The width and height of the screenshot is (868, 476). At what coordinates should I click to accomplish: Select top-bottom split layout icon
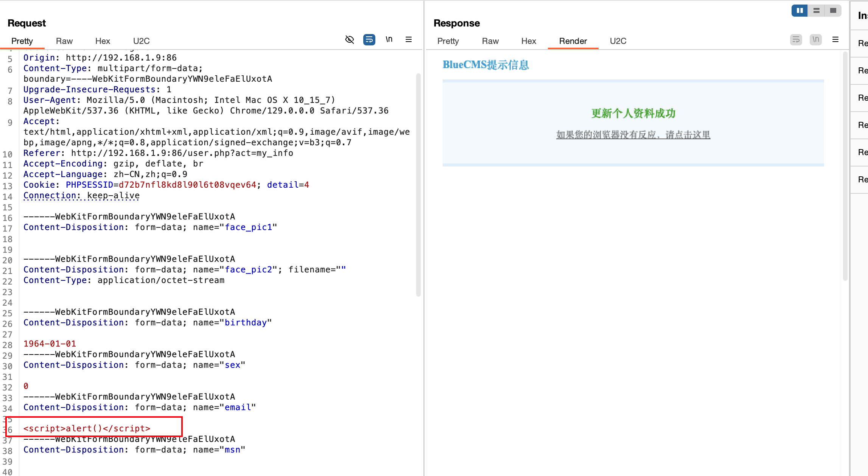pos(816,11)
